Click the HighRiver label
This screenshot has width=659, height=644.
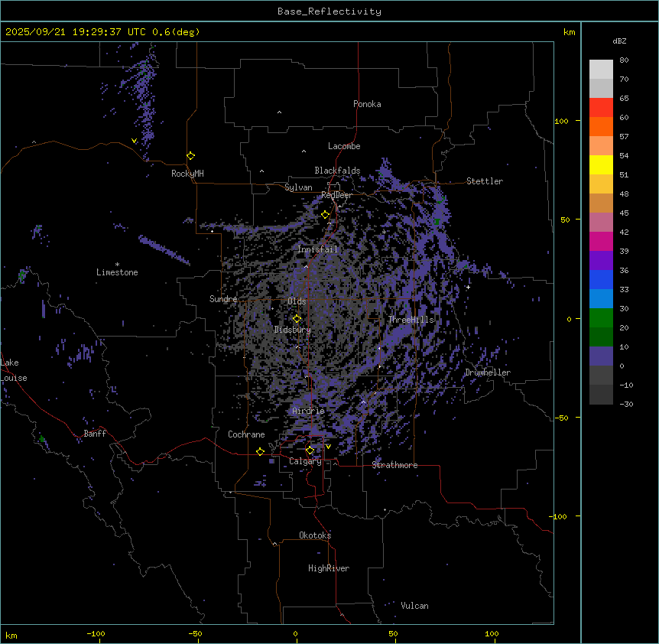coord(328,568)
